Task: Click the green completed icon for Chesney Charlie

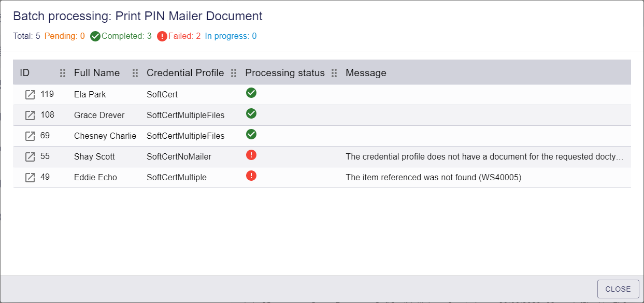Action: coord(251,135)
